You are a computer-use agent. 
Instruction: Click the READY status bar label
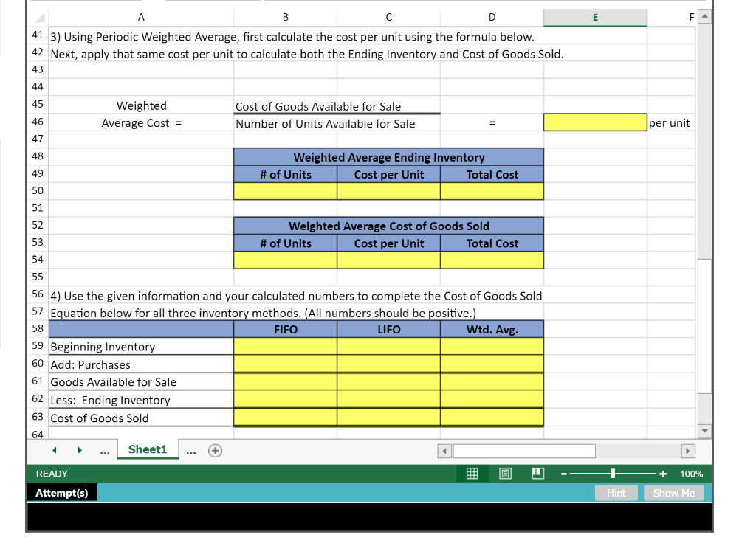52,474
